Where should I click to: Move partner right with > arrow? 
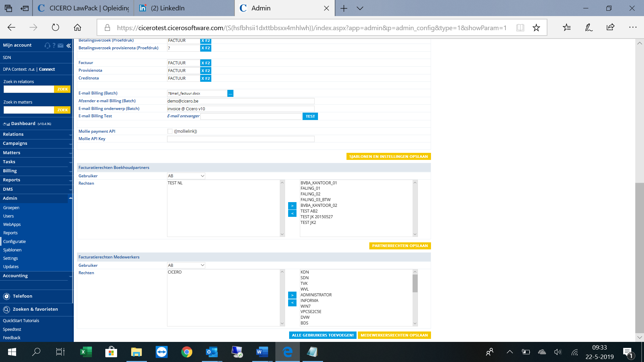[x=292, y=206]
